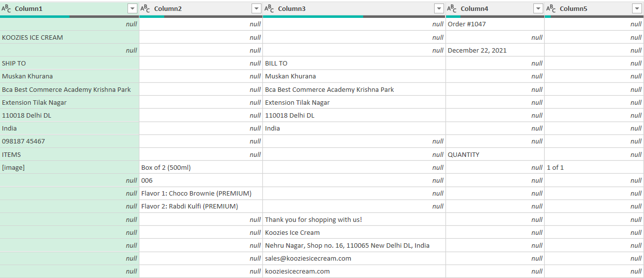Select the 'December 22, 2021' cell
This screenshot has height=278, width=644.
pyautogui.click(x=495, y=50)
